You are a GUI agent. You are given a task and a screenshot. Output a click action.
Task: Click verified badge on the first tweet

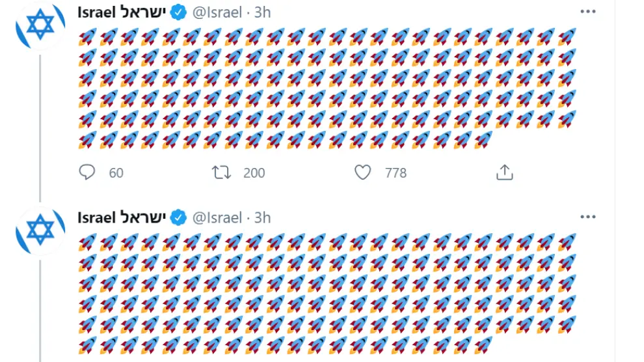(180, 12)
